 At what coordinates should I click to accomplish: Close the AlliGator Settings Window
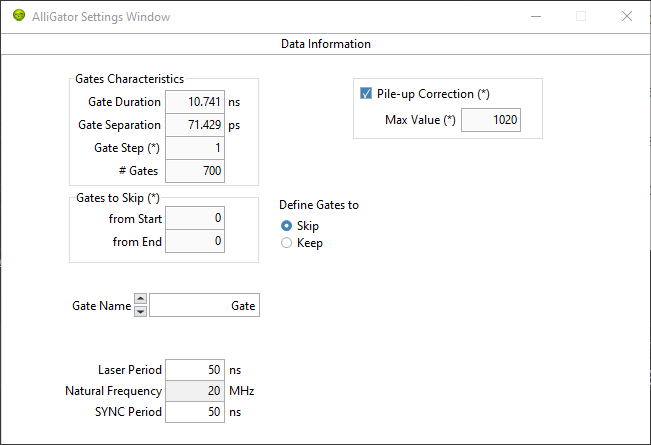pyautogui.click(x=627, y=16)
